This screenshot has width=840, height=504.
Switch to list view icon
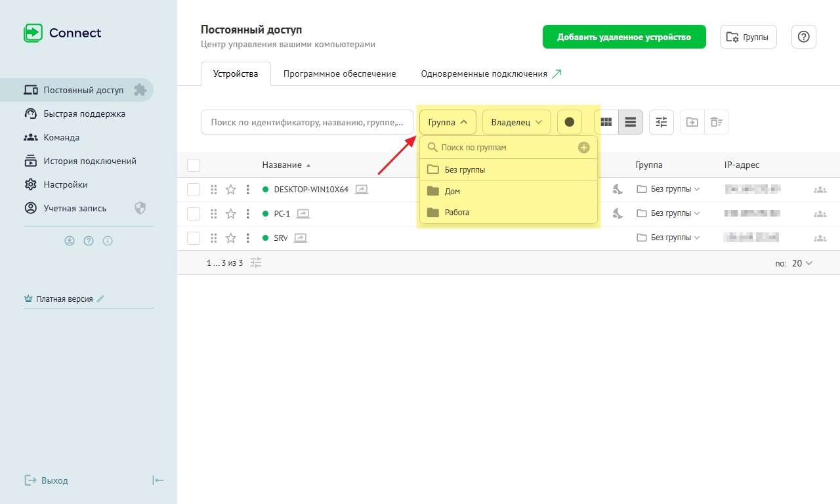pyautogui.click(x=631, y=122)
